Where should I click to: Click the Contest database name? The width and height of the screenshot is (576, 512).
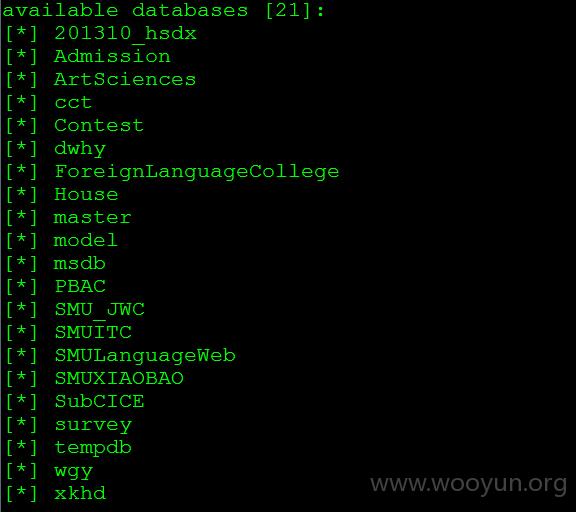(x=99, y=125)
